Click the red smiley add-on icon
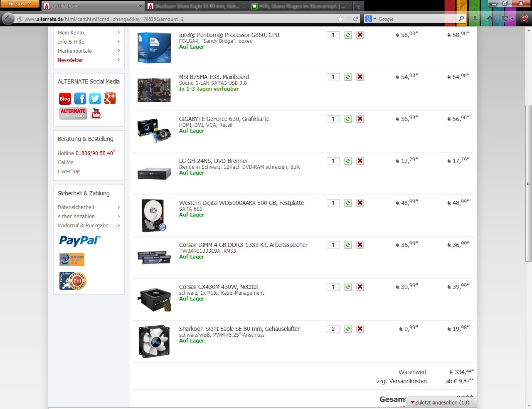The width and height of the screenshot is (532, 409). pyautogui.click(x=524, y=19)
